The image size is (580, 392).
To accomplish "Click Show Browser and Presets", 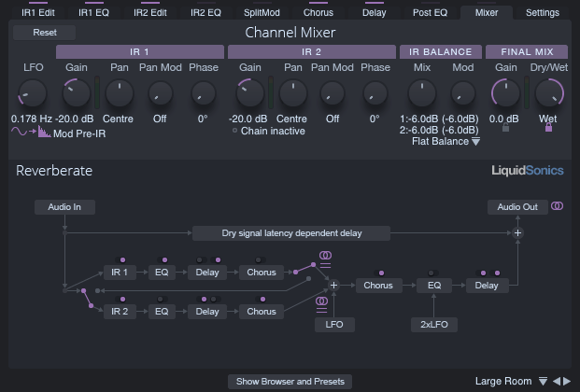I will tap(290, 382).
